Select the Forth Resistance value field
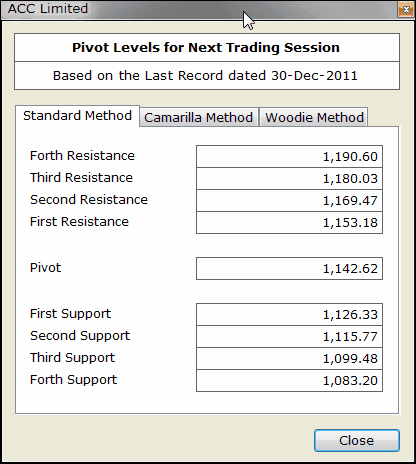This screenshot has width=416, height=464. (289, 156)
